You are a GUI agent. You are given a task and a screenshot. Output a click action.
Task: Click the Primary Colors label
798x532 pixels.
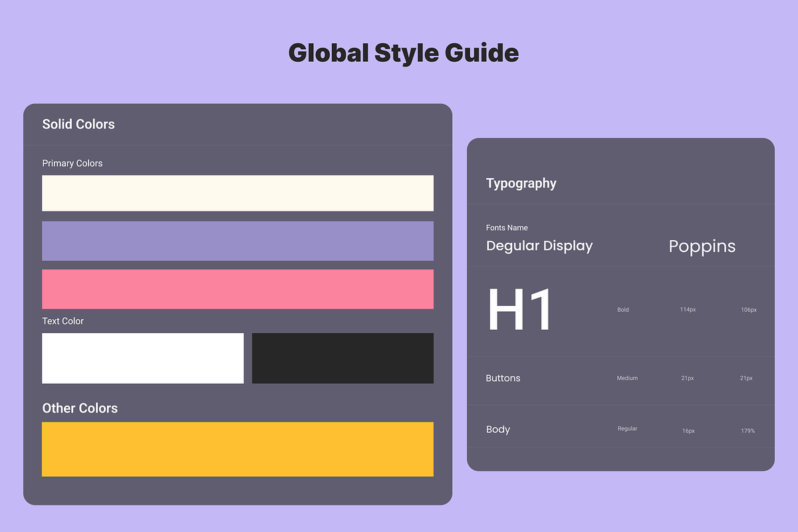coord(72,164)
